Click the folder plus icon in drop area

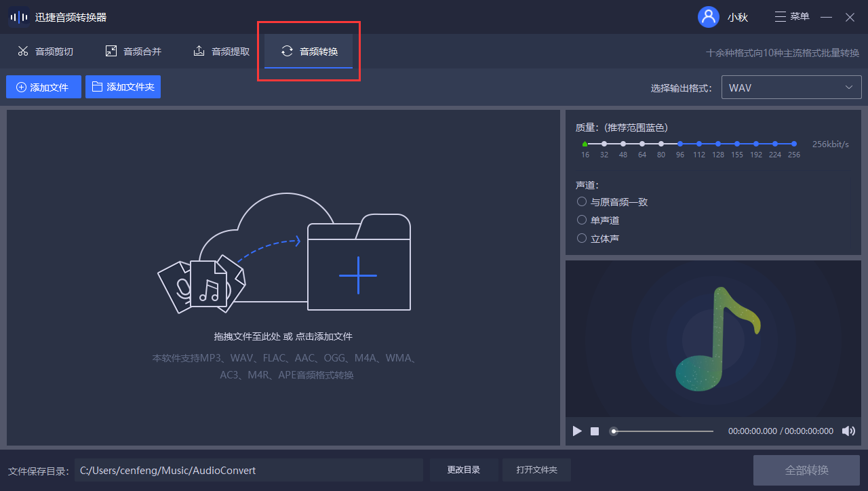(x=359, y=262)
